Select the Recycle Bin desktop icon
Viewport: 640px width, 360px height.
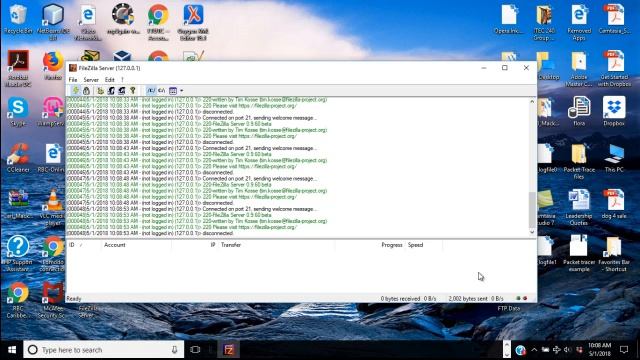pos(18,19)
